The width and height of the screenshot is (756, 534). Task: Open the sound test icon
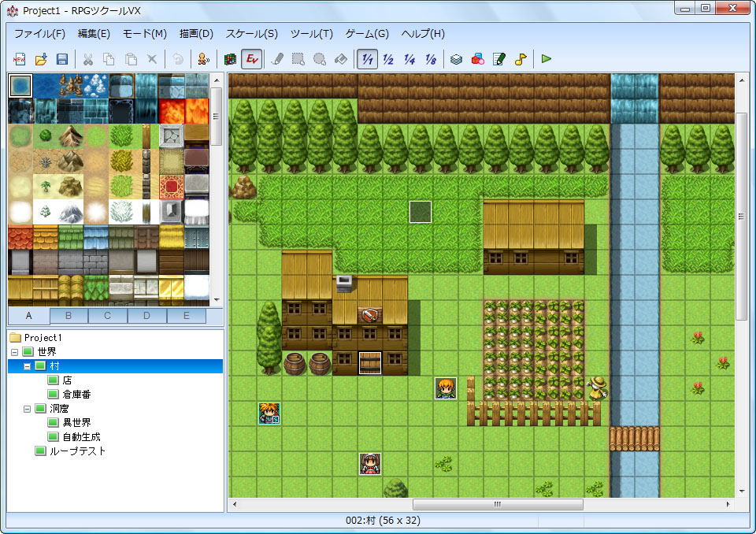point(520,58)
